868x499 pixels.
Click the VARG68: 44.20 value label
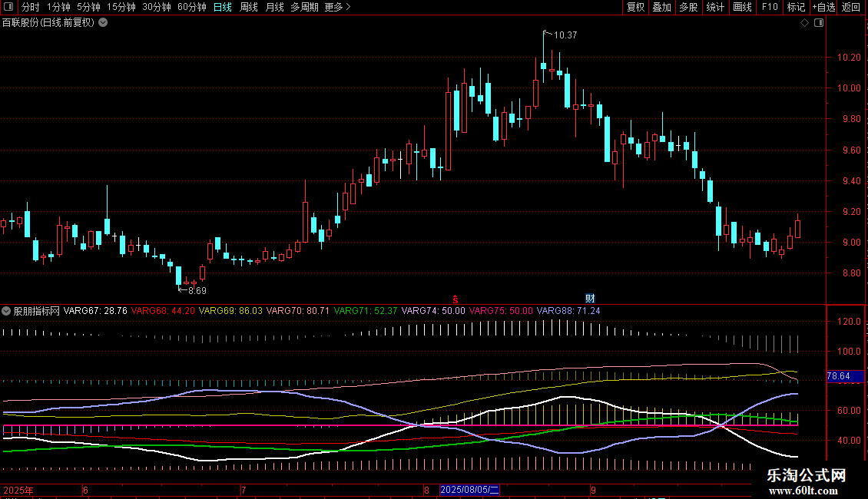pyautogui.click(x=163, y=311)
